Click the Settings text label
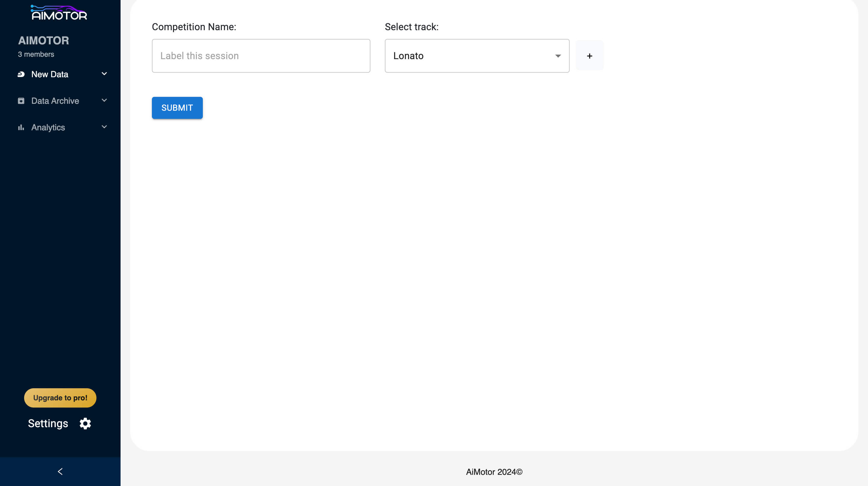 (x=48, y=424)
